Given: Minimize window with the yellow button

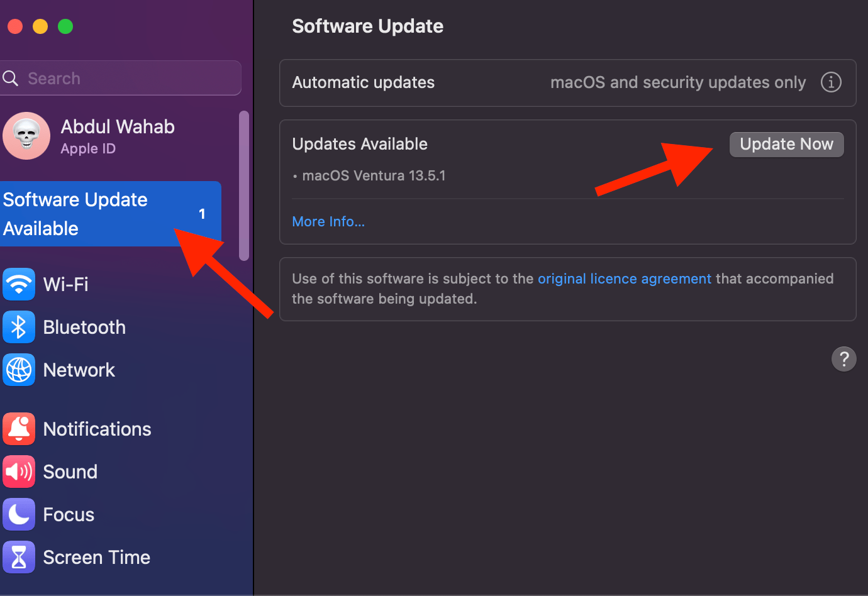Looking at the screenshot, I should [40, 26].
